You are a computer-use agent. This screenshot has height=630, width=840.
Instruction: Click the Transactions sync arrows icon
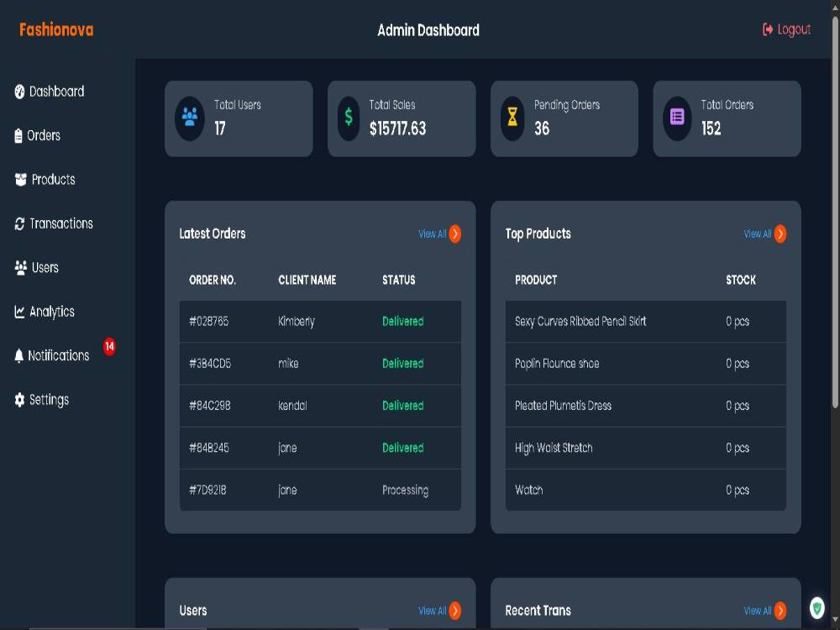[x=19, y=223]
